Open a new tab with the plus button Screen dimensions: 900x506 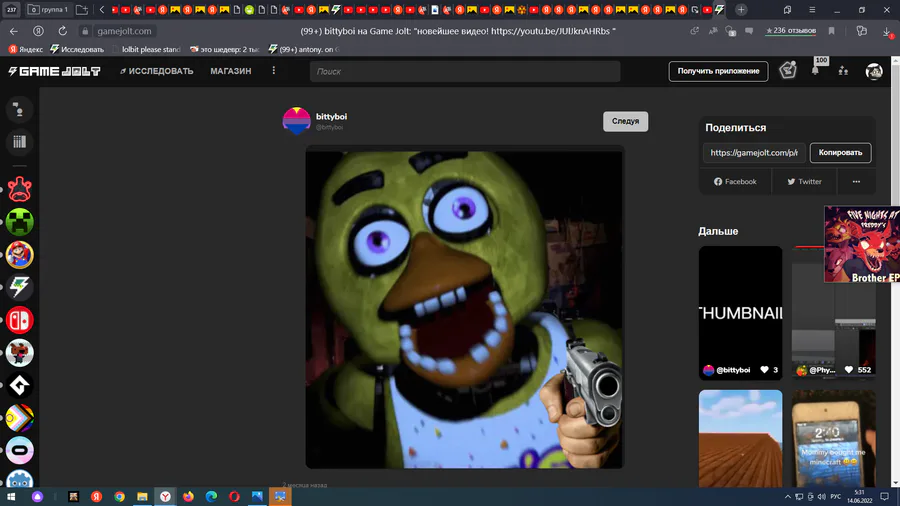pos(741,10)
